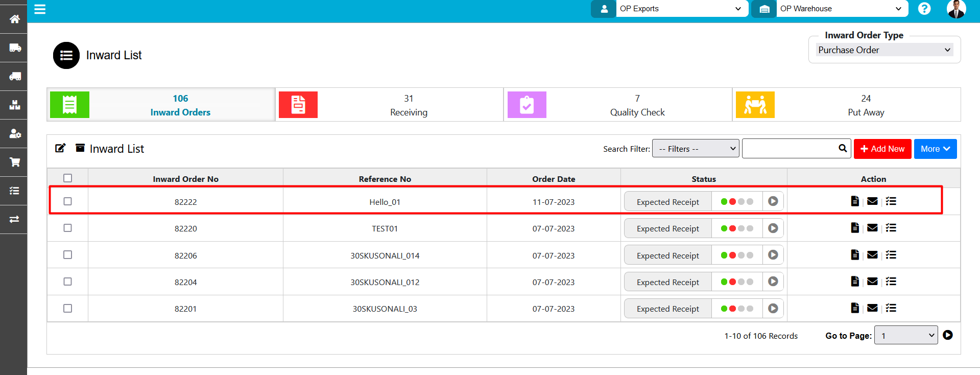
Task: Click the search filter text field
Action: (789, 149)
